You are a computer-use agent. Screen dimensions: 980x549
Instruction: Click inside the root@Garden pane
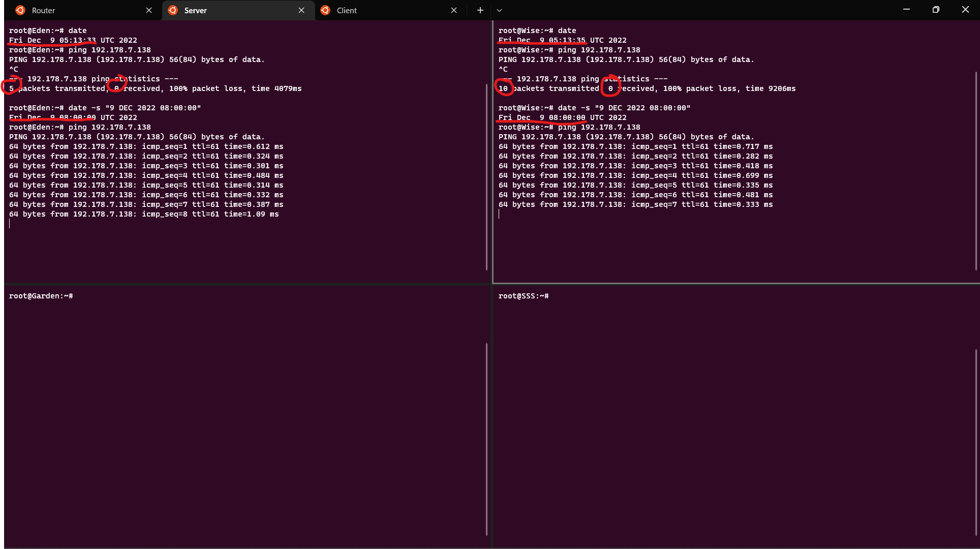pyautogui.click(x=229, y=407)
